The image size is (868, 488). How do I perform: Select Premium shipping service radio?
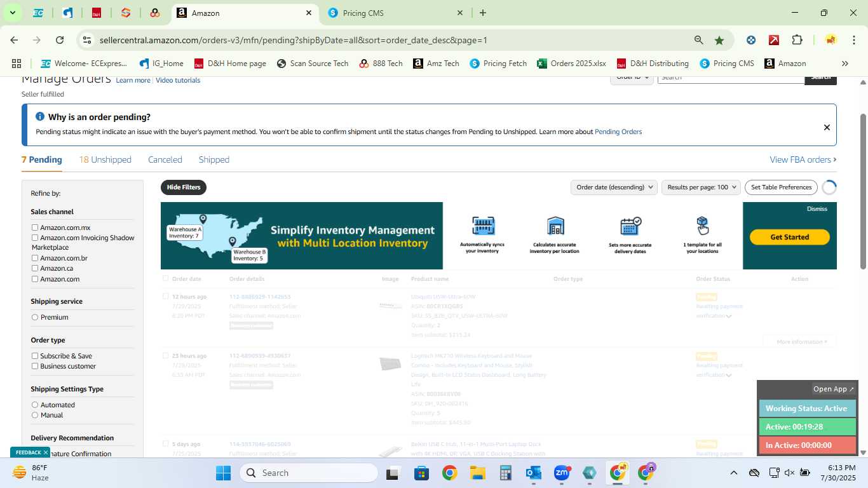tap(35, 317)
